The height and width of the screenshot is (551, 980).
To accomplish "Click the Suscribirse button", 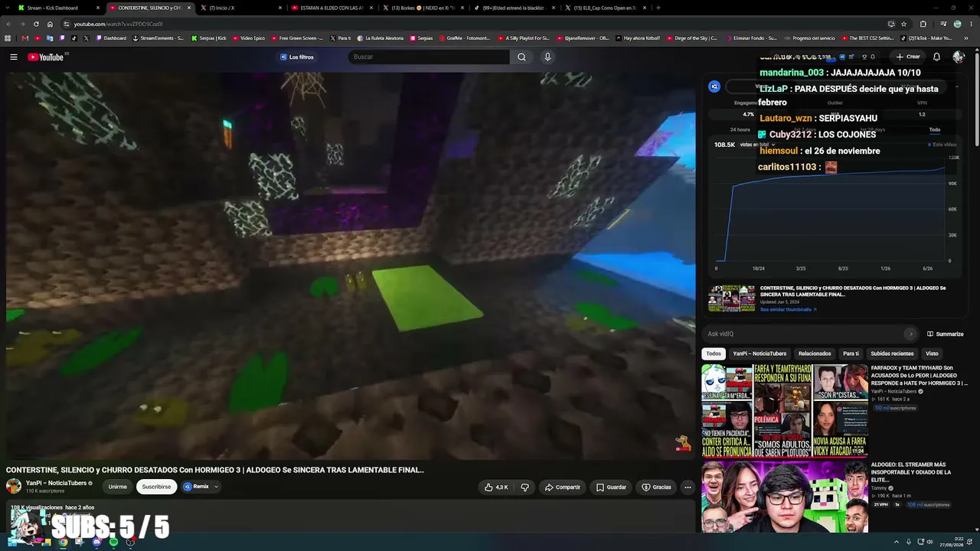I will [x=156, y=487].
